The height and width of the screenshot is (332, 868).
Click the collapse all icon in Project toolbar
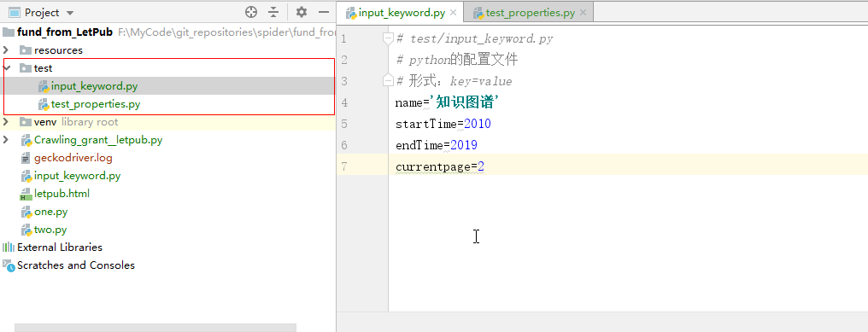pyautogui.click(x=273, y=12)
